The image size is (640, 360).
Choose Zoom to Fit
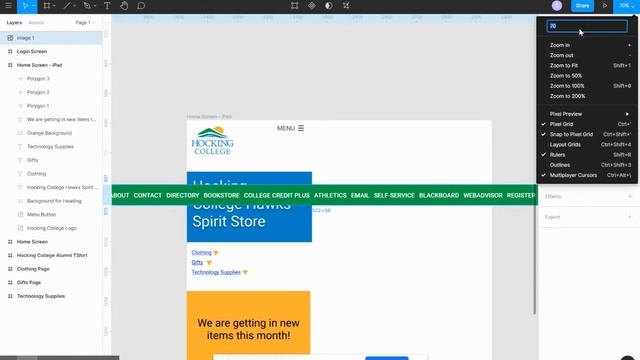pos(588,65)
